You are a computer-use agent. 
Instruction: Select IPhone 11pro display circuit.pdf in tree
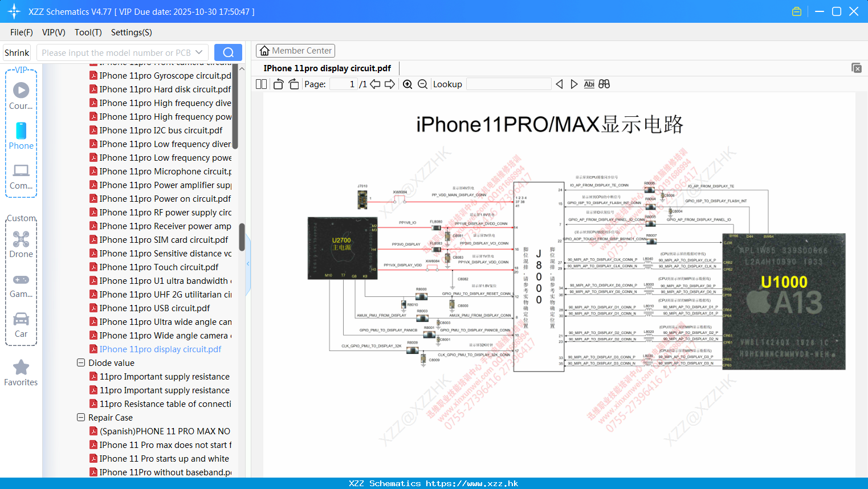coord(155,349)
